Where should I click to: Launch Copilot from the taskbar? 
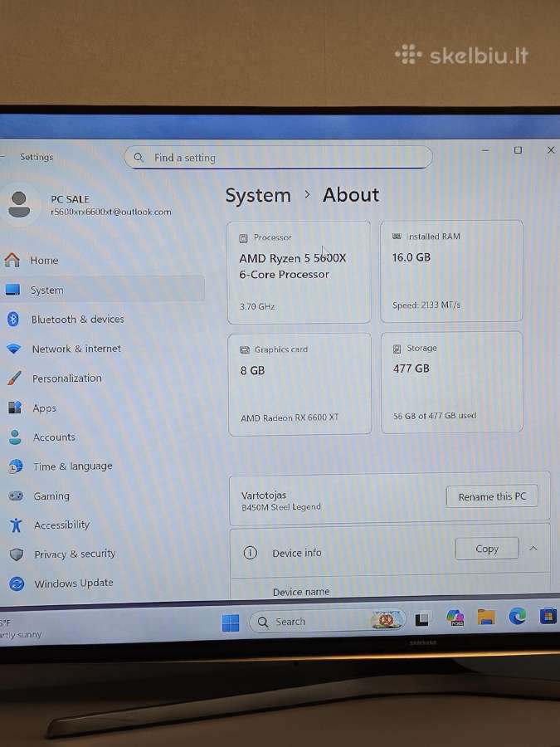[x=455, y=618]
